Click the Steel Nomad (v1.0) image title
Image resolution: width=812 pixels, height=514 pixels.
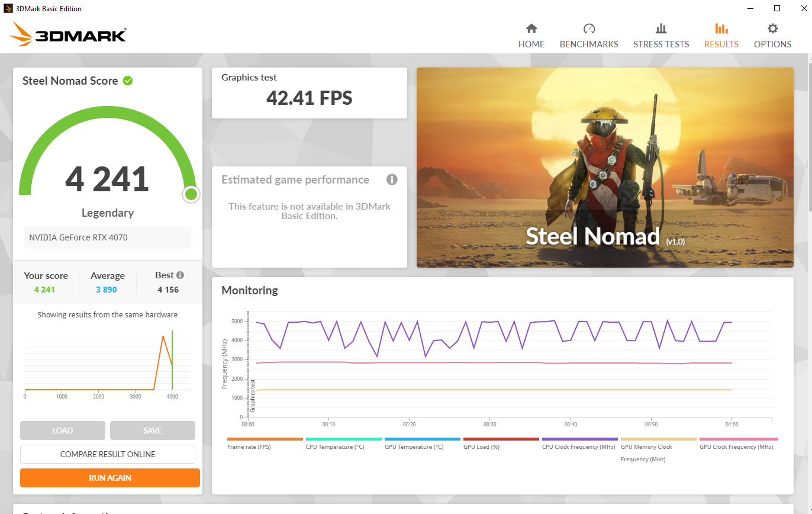(x=605, y=236)
